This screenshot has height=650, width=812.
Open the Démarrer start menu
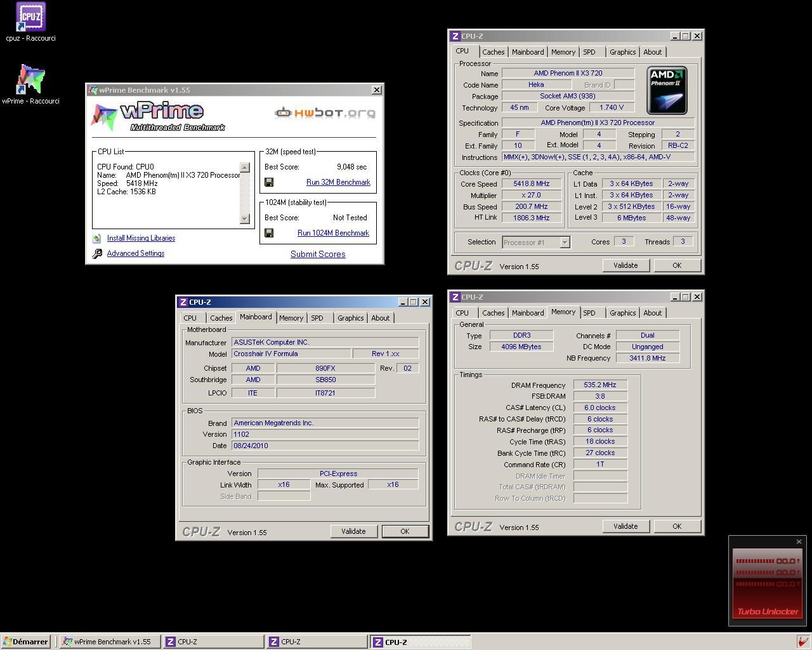[x=25, y=642]
